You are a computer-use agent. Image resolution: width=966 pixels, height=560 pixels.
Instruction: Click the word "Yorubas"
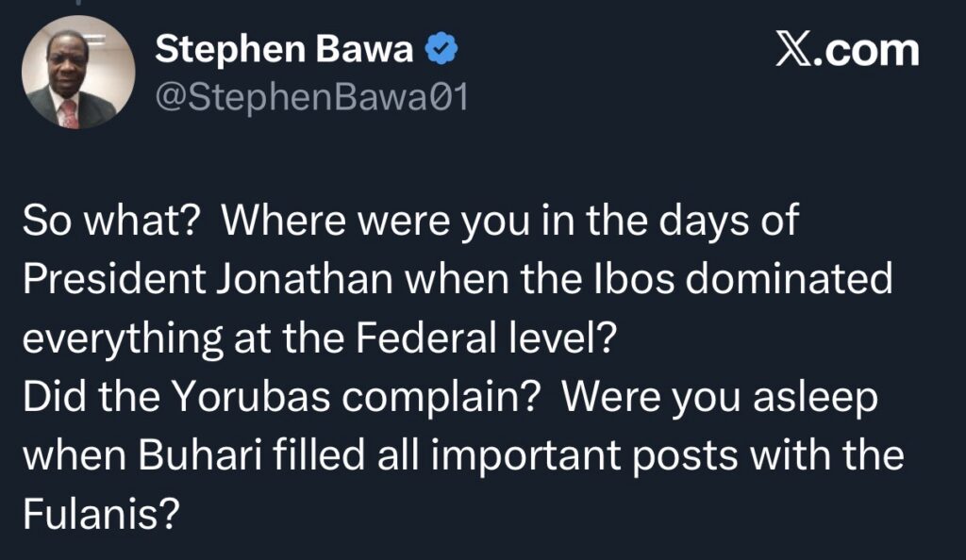[245, 398]
